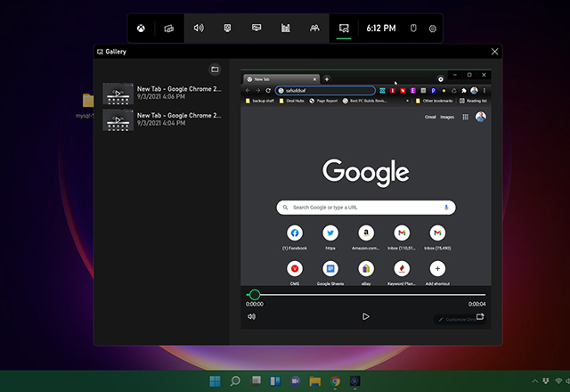The height and width of the screenshot is (392, 570).
Task: Open the Xbox Social widget
Action: click(314, 29)
